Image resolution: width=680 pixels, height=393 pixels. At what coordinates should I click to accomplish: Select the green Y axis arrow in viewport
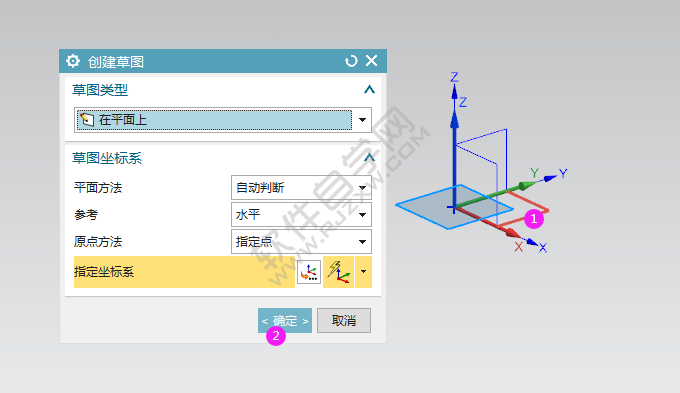pos(494,195)
